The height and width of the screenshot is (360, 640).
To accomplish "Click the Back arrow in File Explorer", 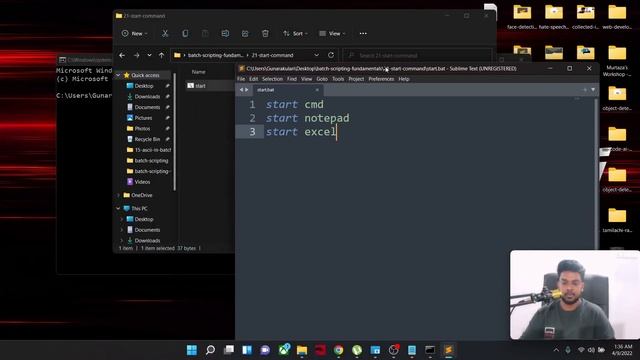I will tap(122, 55).
